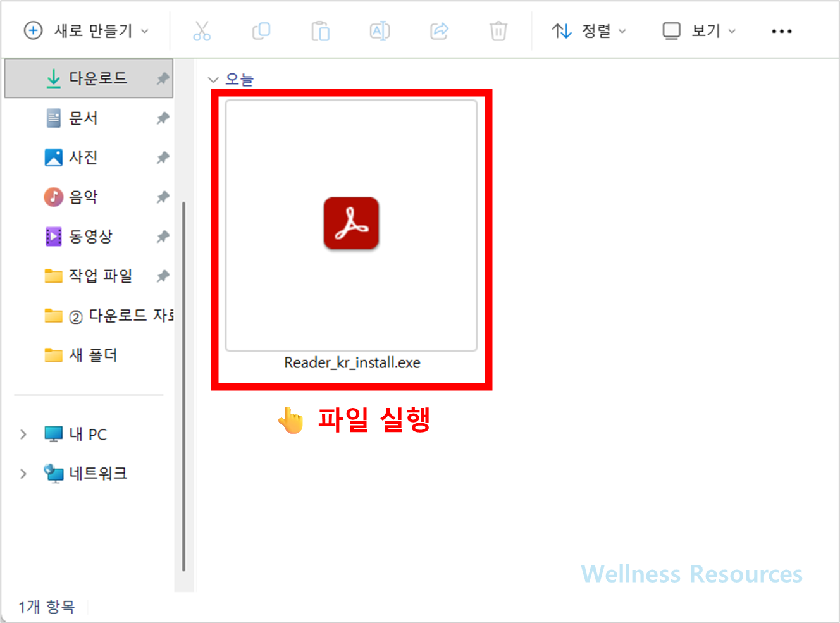Open the three-dot more options menu
Screen dimensions: 840x623
point(782,31)
